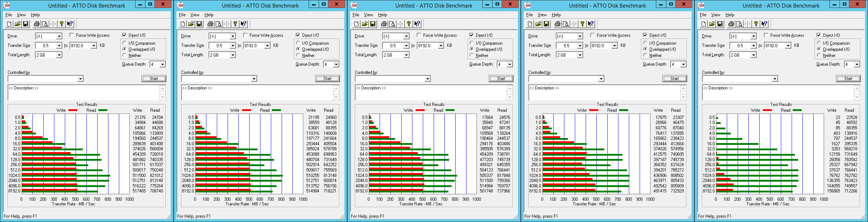Click New file icon in second ATTO window
The image size is (868, 222).
tap(183, 24)
